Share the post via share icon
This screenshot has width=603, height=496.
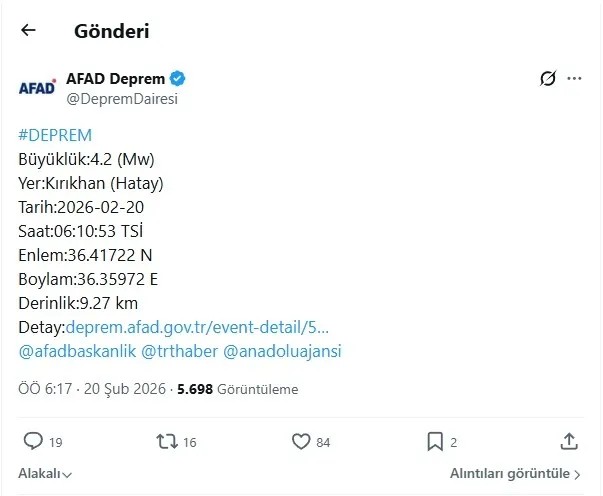(x=569, y=441)
